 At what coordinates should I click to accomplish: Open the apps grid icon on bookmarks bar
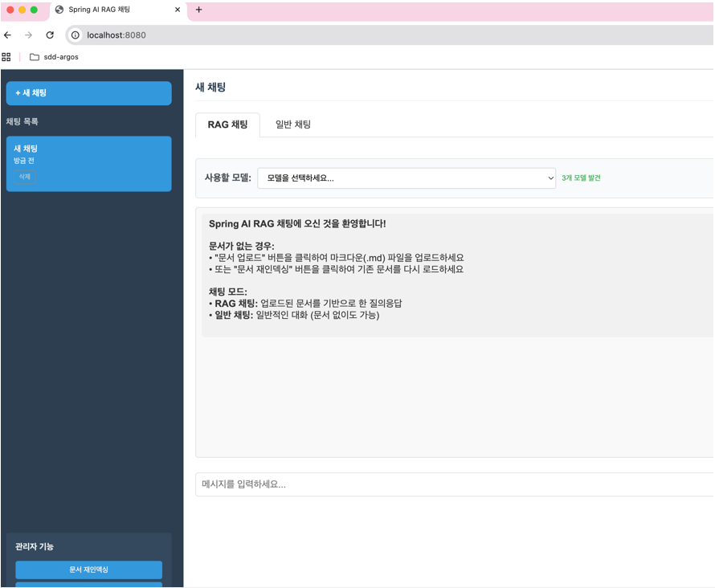[6, 57]
